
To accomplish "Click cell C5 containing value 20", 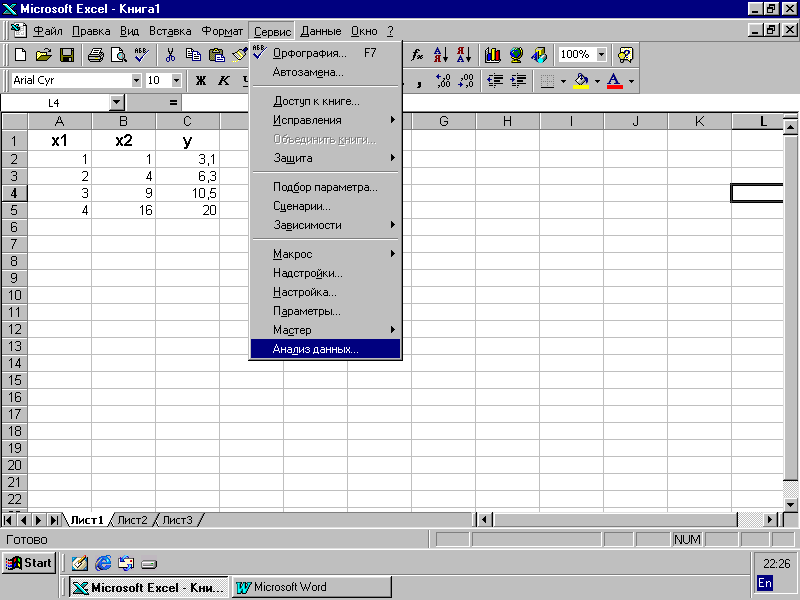I will pyautogui.click(x=187, y=210).
